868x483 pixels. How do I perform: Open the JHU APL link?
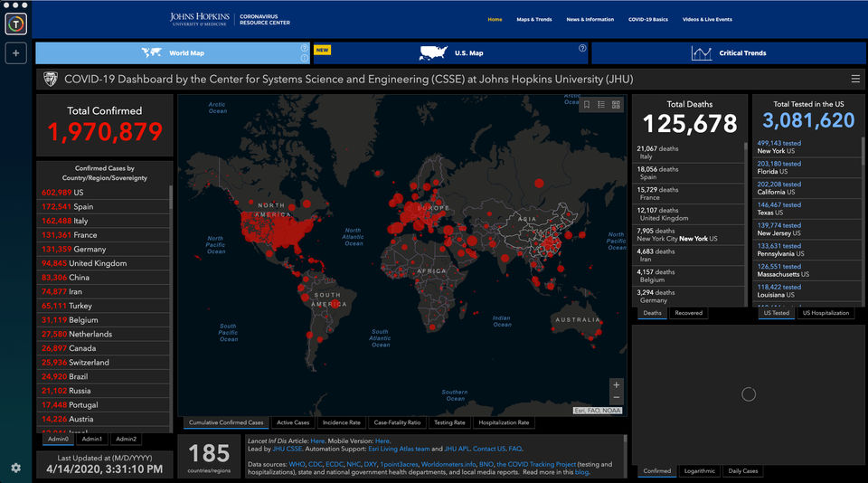point(457,449)
